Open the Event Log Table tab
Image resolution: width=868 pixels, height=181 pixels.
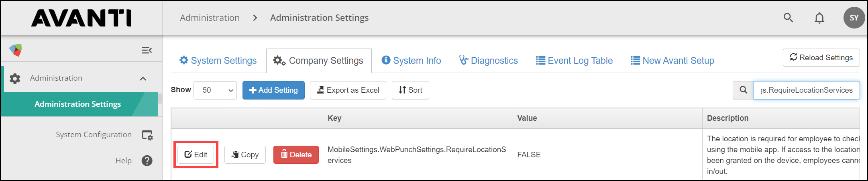[575, 61]
